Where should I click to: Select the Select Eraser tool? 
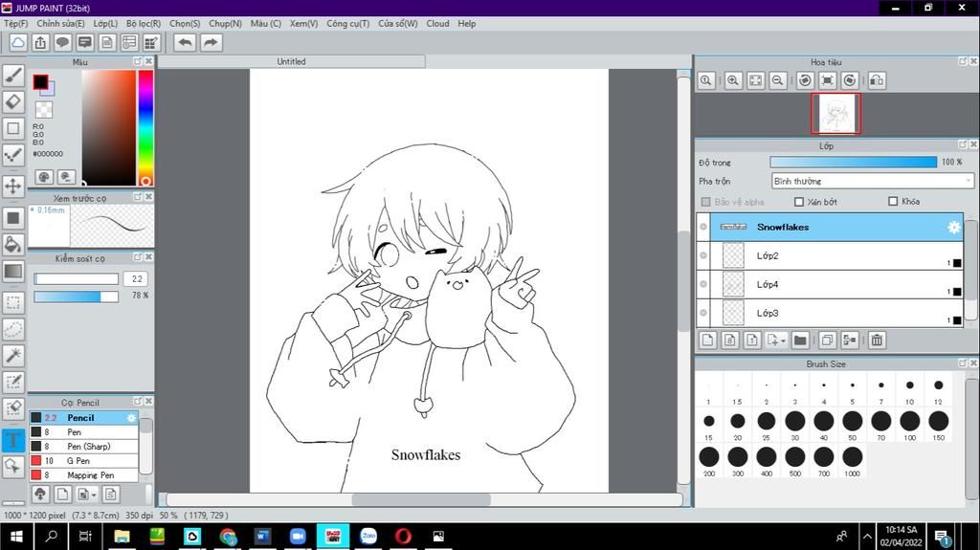pos(13,408)
